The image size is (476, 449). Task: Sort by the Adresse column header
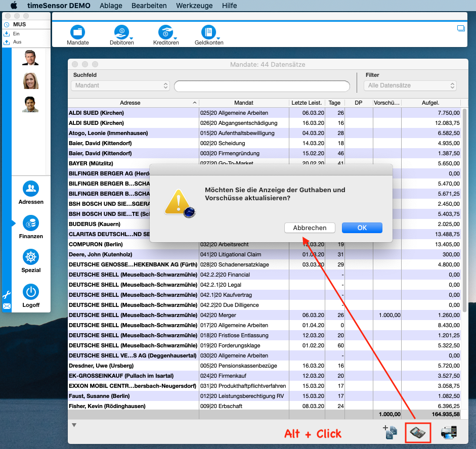click(133, 103)
